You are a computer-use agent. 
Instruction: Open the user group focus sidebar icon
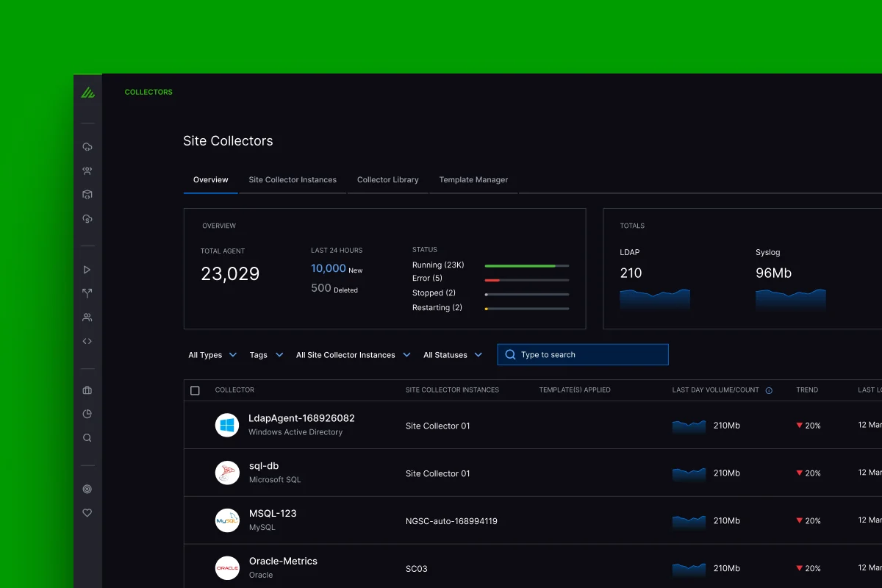pos(87,171)
